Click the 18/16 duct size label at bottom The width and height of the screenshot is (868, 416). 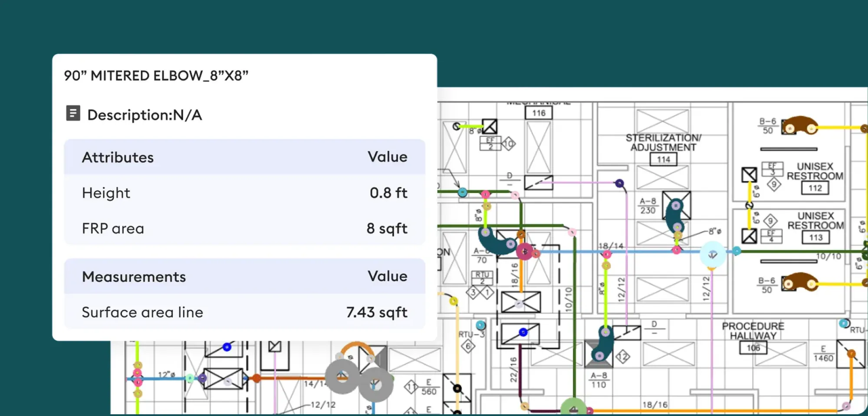coord(655,405)
